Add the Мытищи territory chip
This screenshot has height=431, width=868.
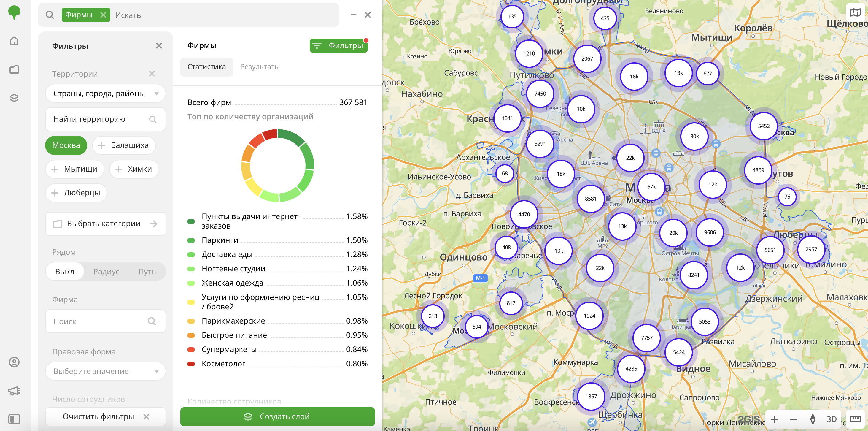click(x=74, y=169)
